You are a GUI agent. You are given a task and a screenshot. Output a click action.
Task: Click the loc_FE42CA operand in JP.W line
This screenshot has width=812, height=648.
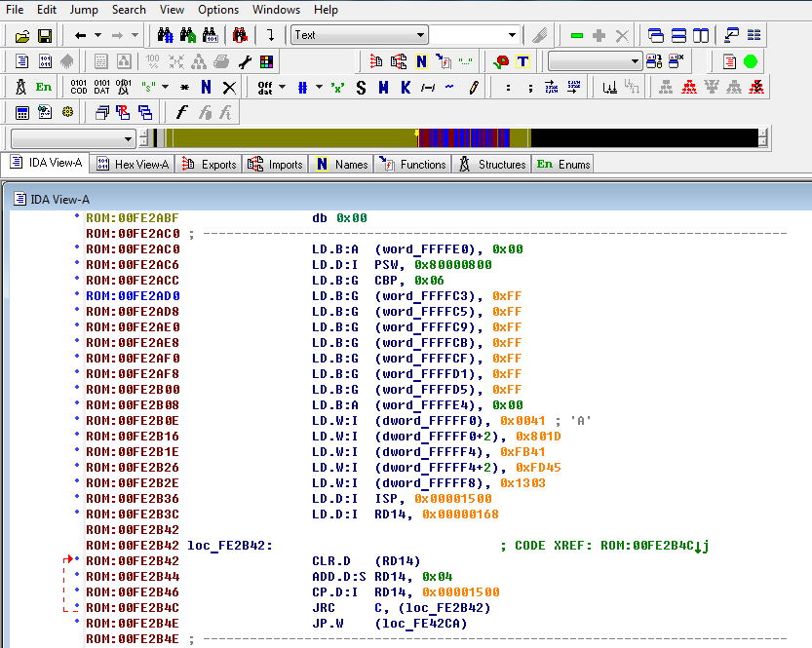click(421, 624)
